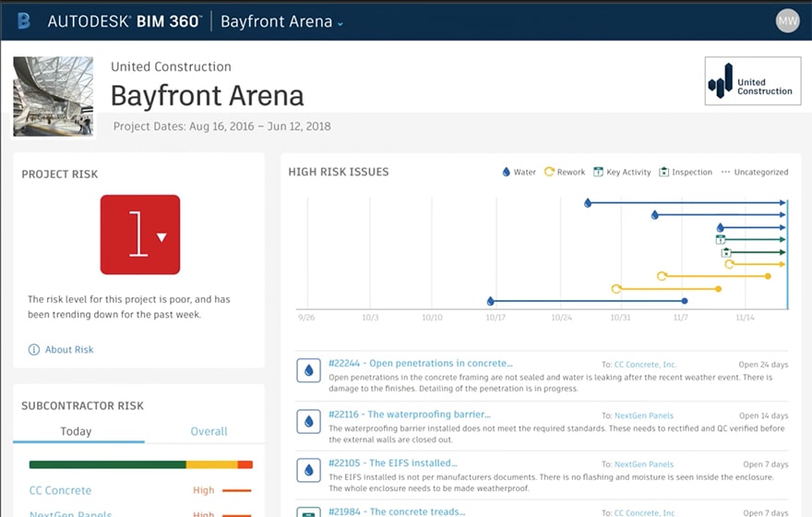Click water drop icon for issue #22116

coord(308,422)
